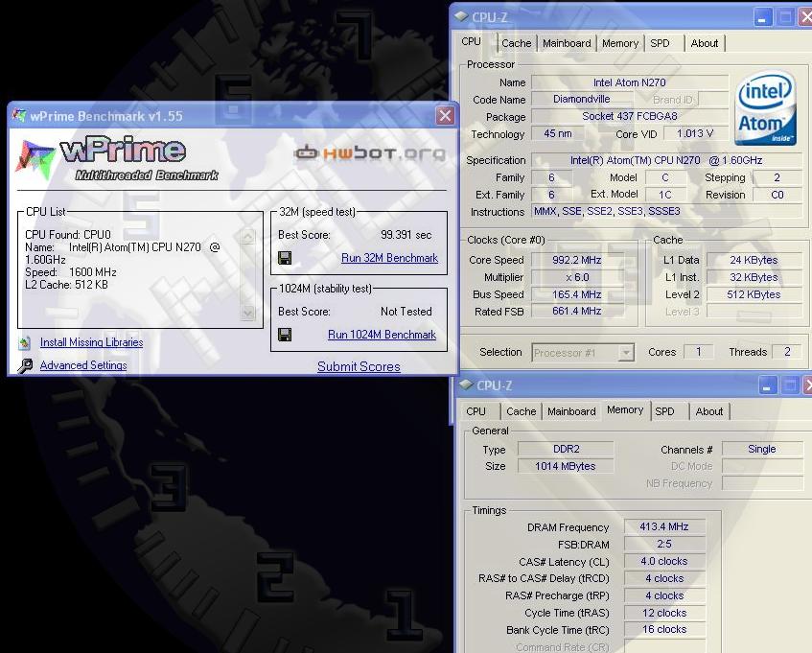The width and height of the screenshot is (812, 653).
Task: Click the Cores value 1 field
Action: click(x=699, y=352)
